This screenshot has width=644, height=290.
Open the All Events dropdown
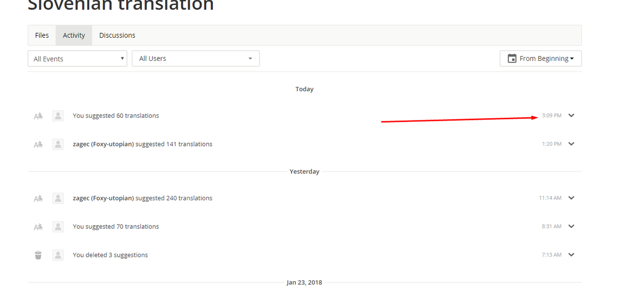point(77,58)
